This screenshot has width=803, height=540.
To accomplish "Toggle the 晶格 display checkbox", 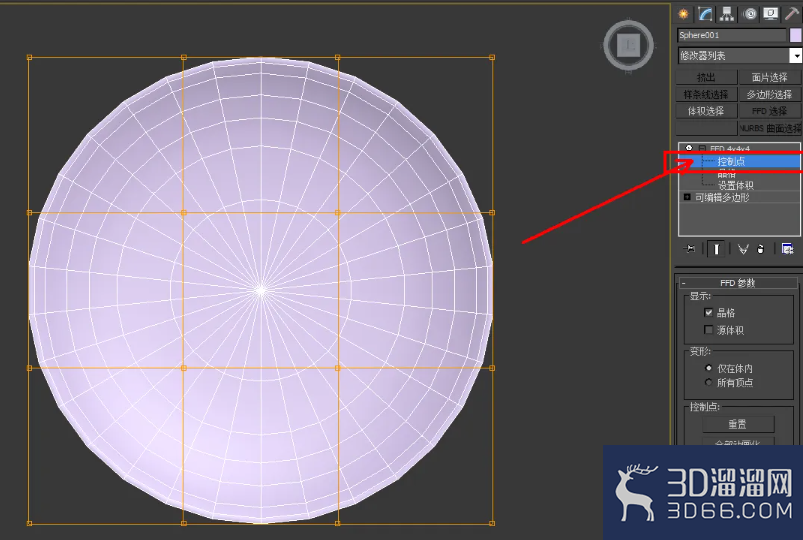I will pyautogui.click(x=708, y=313).
